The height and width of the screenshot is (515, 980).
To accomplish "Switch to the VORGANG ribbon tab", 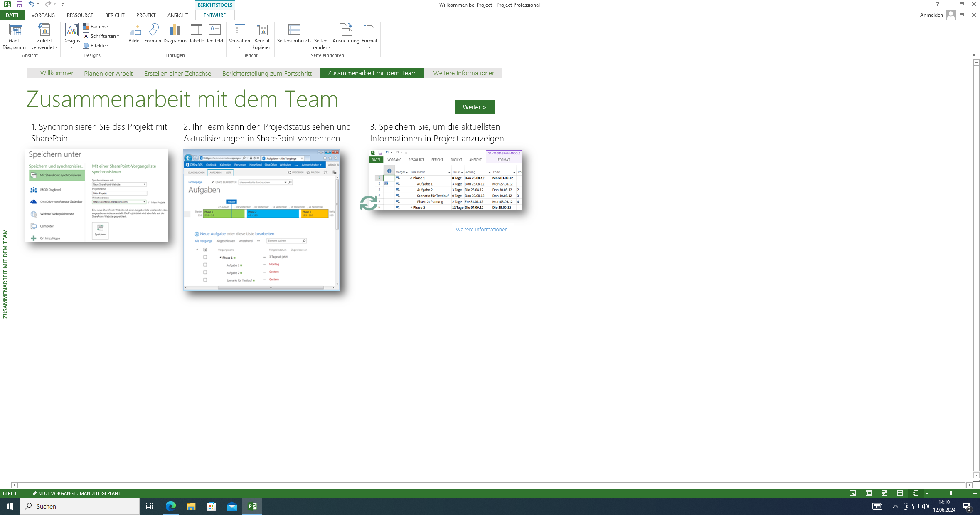I will coord(43,15).
